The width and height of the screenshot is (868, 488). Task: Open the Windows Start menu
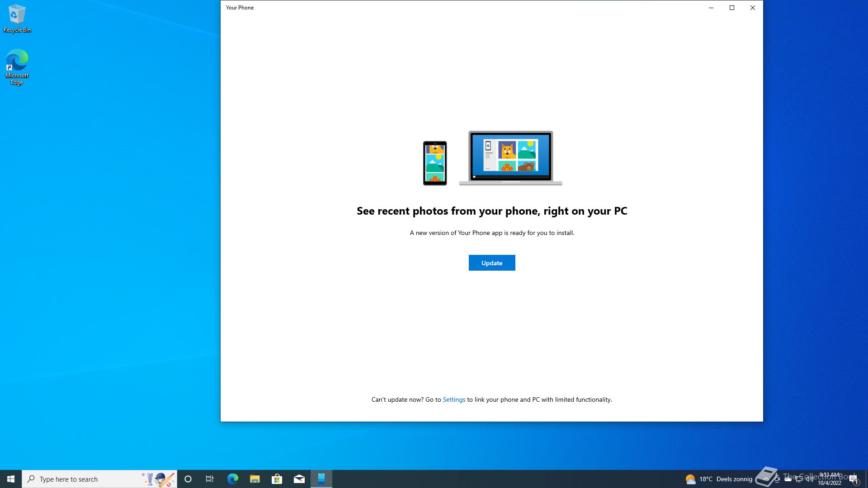11,479
